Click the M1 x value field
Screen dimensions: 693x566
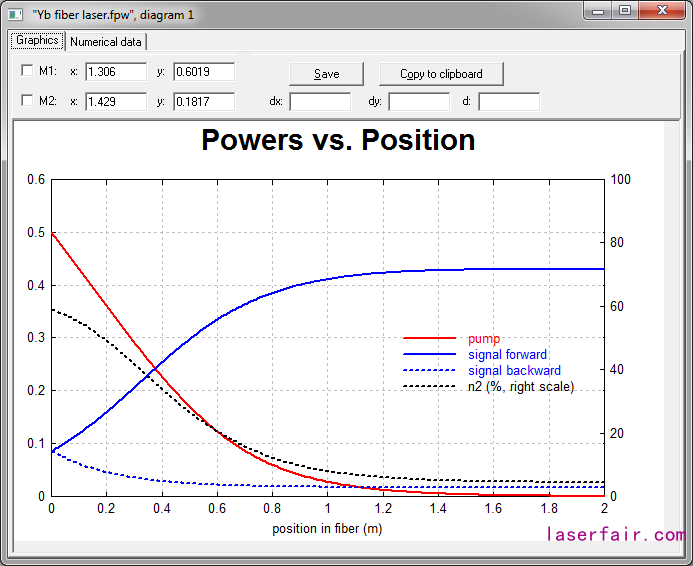pos(116,72)
